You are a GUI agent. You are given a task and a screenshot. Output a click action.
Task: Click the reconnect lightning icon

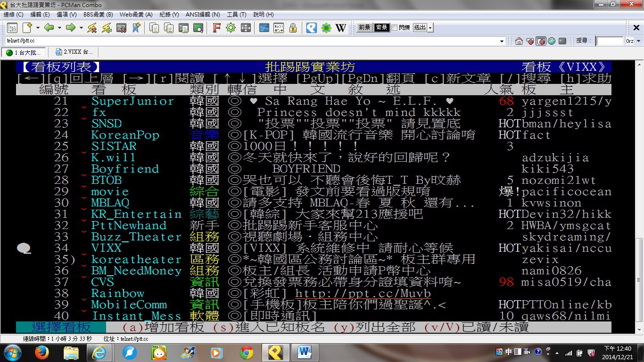point(107,28)
